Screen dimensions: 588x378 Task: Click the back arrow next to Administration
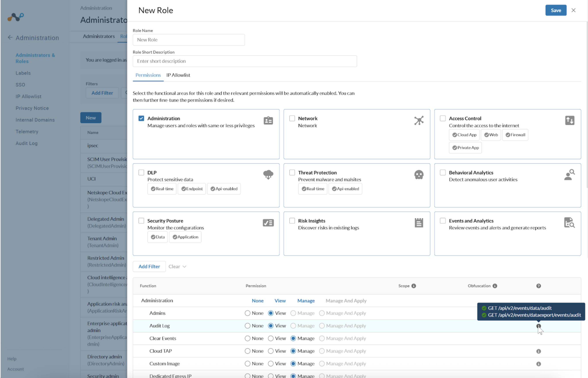point(10,37)
